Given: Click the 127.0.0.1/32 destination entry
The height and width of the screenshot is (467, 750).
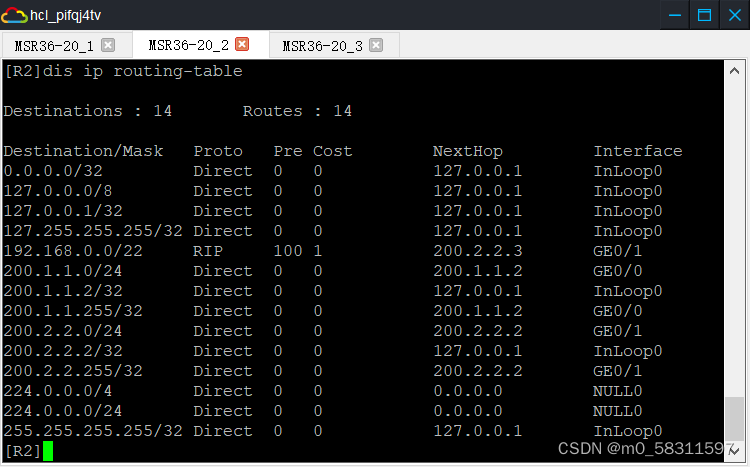Looking at the screenshot, I should (63, 211).
